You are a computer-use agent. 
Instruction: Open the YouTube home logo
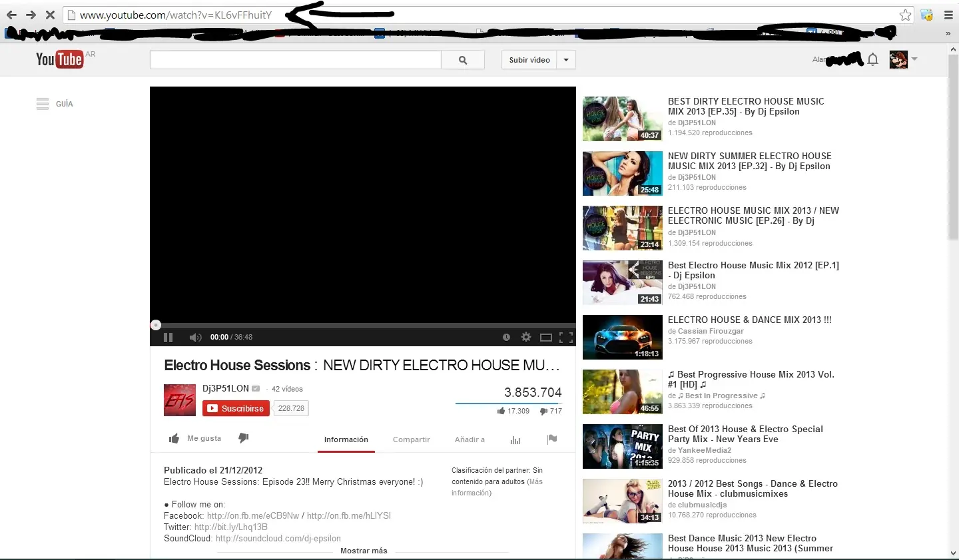pyautogui.click(x=59, y=59)
